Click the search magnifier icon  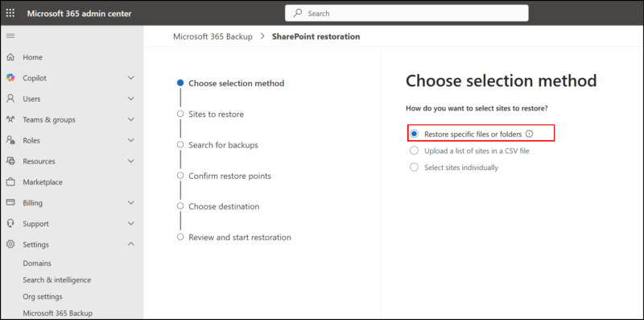298,13
